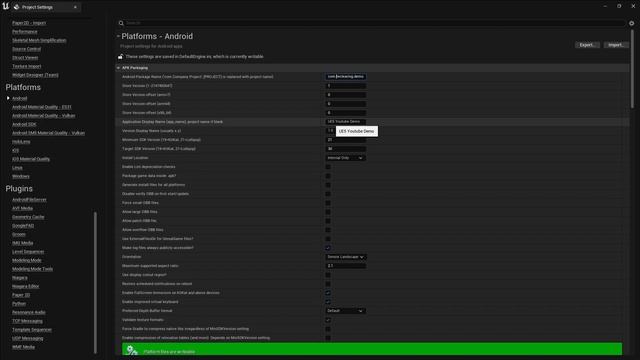Open the Windows platform settings

(21, 176)
